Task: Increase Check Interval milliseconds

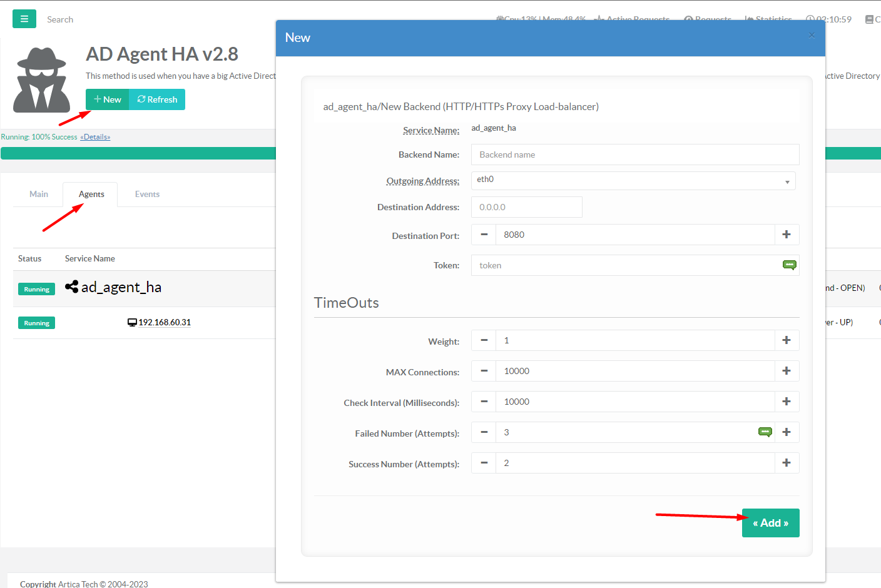Action: 787,402
